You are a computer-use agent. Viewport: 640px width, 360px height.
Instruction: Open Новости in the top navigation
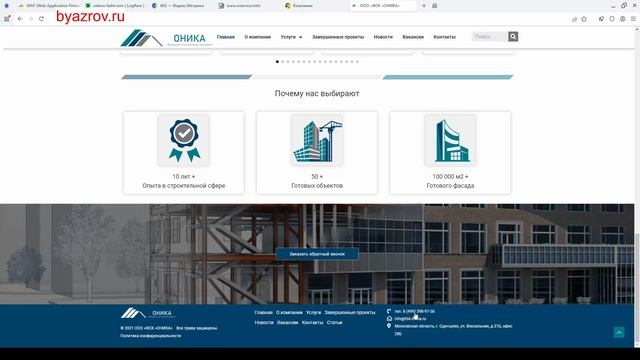coord(383,37)
